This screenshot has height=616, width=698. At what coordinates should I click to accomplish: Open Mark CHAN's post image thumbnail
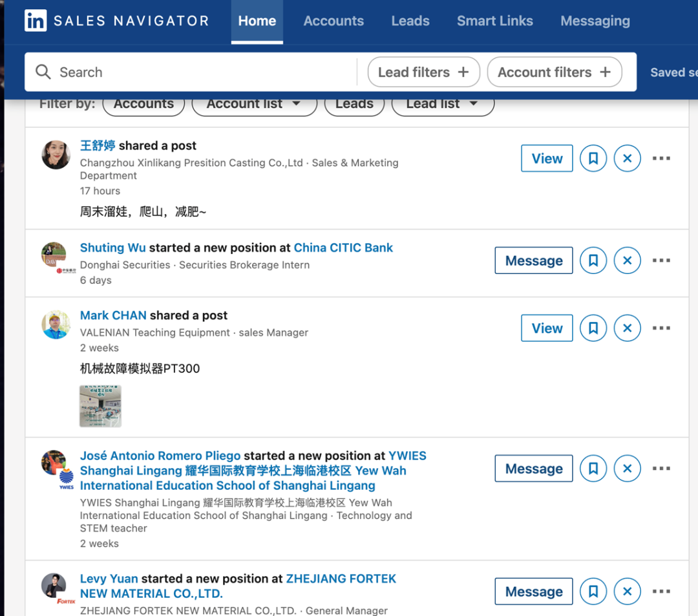coord(101,406)
